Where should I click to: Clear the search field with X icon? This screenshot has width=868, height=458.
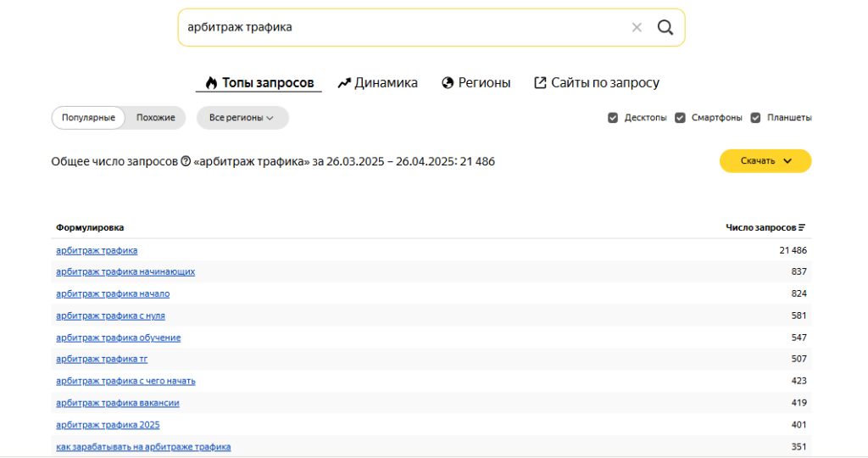[637, 27]
